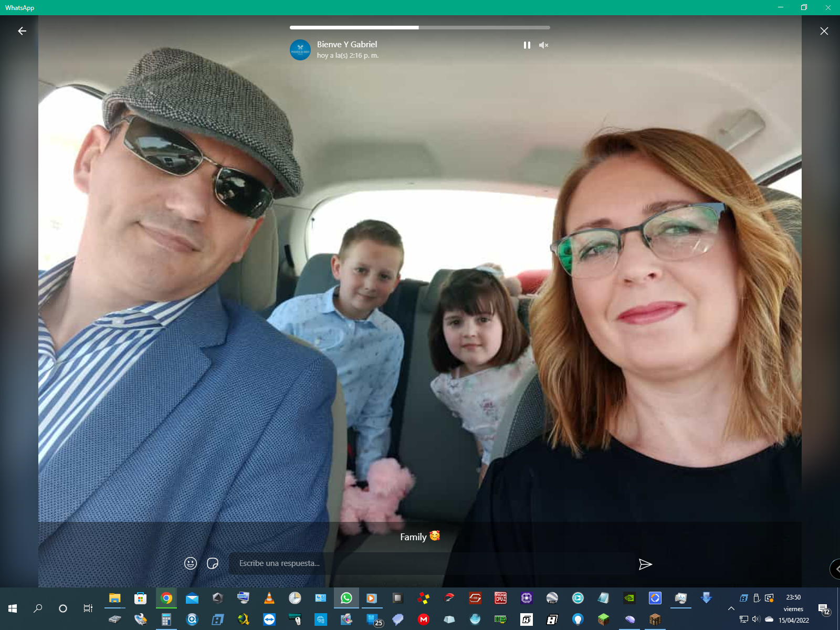
Task: Open the emoji picker
Action: 191,563
